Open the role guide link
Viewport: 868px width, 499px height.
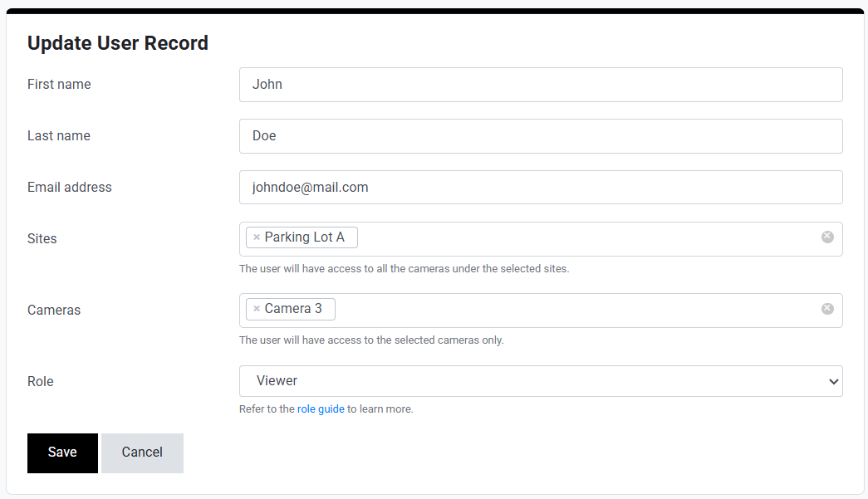tap(321, 409)
